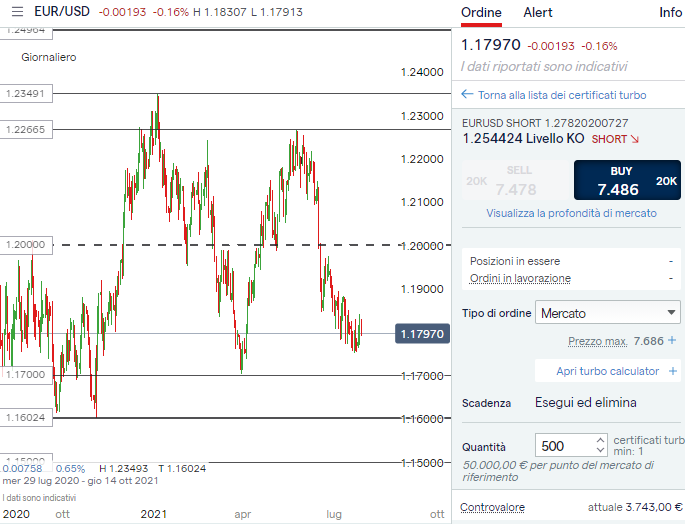Open the Info tab
Image resolution: width=685 pixels, height=524 pixels.
pos(670,13)
